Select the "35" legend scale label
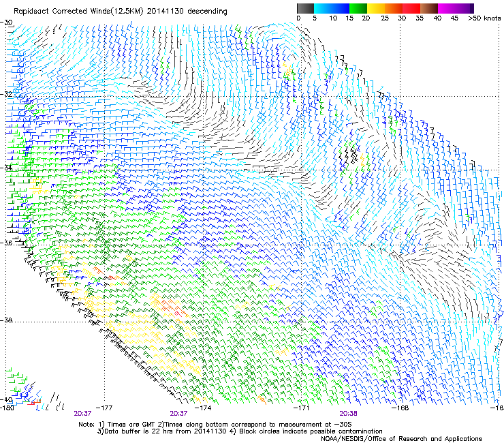This screenshot has height=443, width=504. (420, 18)
